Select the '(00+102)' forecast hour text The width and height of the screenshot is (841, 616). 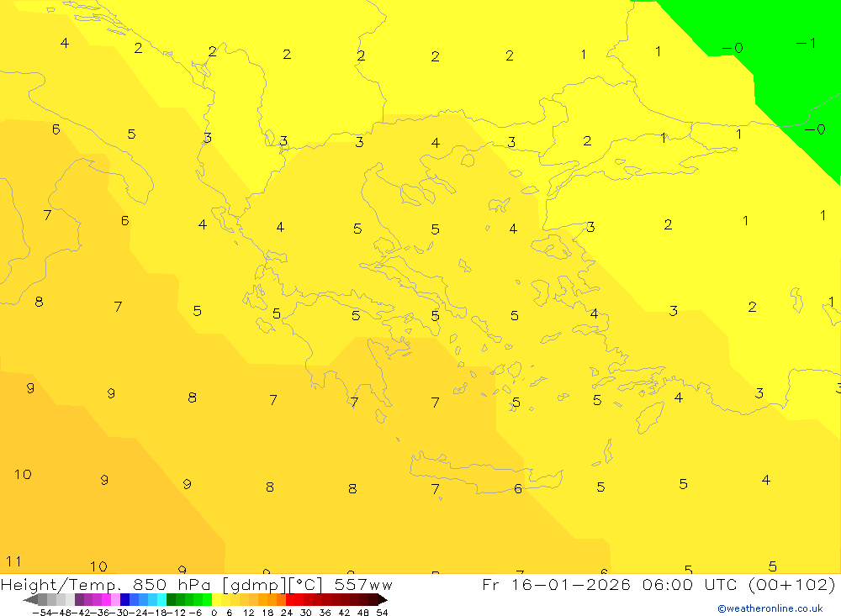(791, 584)
